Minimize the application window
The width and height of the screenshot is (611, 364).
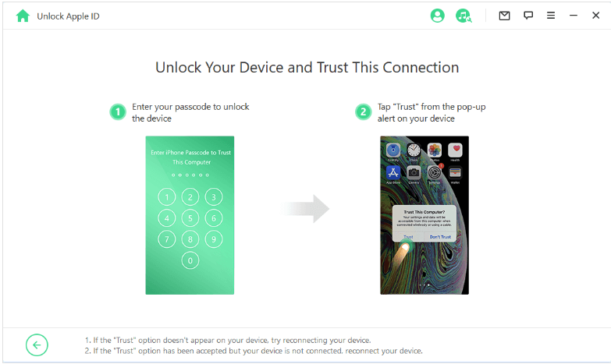(x=574, y=16)
